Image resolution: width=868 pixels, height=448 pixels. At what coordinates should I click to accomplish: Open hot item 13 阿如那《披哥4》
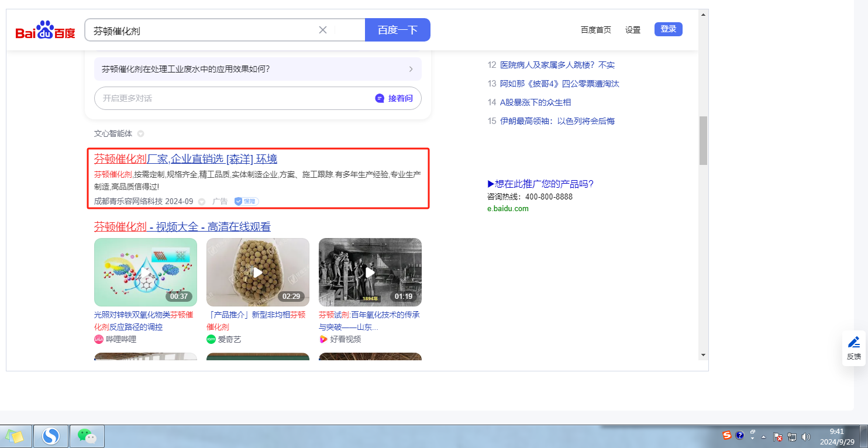[560, 84]
